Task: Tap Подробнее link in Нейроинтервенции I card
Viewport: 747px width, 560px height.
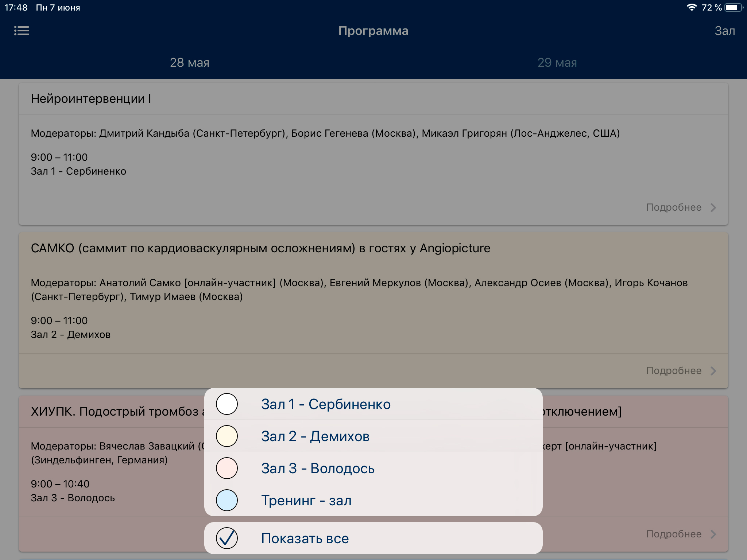Action: pos(674,207)
